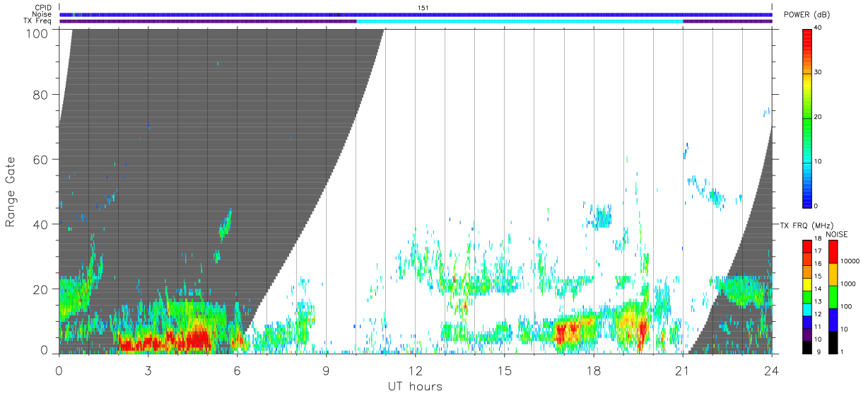The image size is (868, 401).
Task: Click the 18 label on TX FRQ legend
Action: [819, 239]
